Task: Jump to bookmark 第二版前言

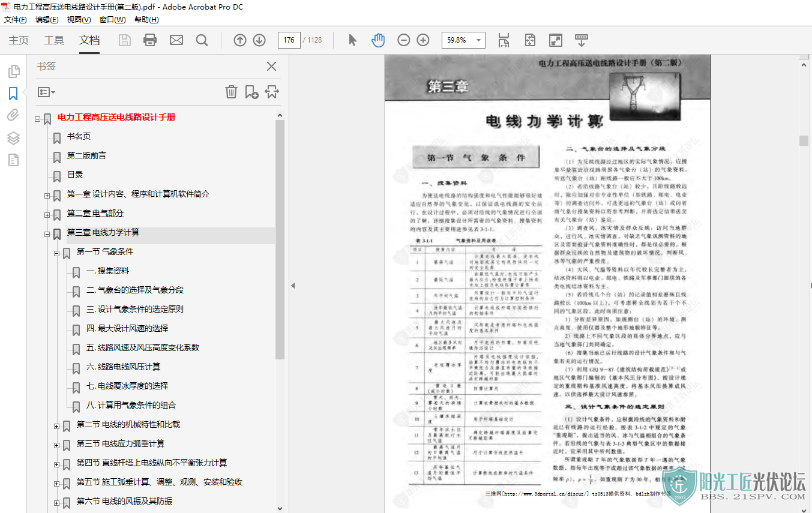Action: tap(86, 155)
